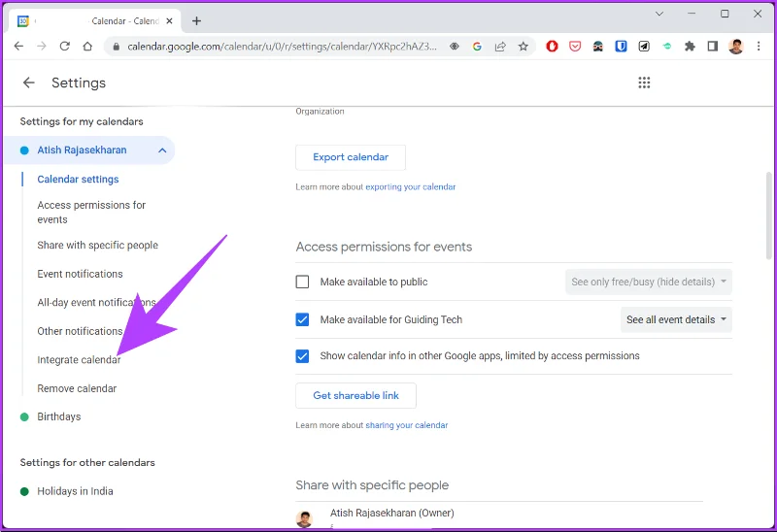
Task: Open Holidays in India calendar settings
Action: [75, 491]
